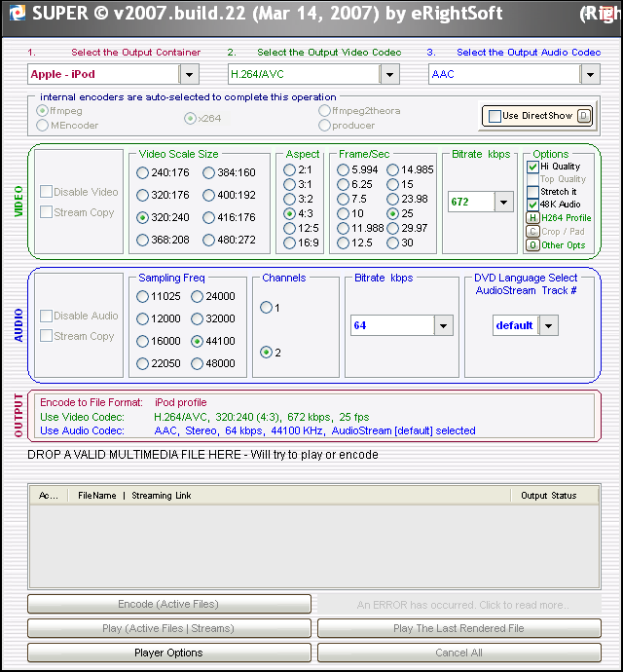Click the Ac... column header
Viewport: 623px width, 672px height.
coord(49,496)
